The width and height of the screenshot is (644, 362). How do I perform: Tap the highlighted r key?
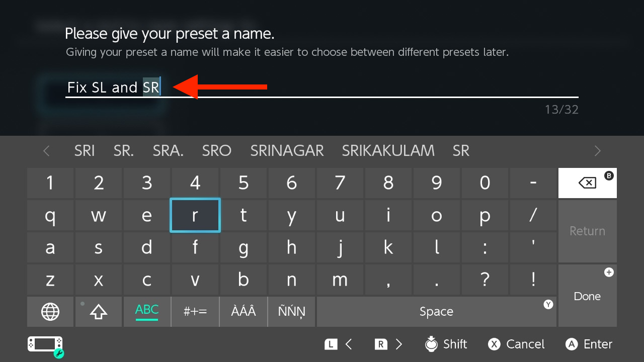coord(195,215)
